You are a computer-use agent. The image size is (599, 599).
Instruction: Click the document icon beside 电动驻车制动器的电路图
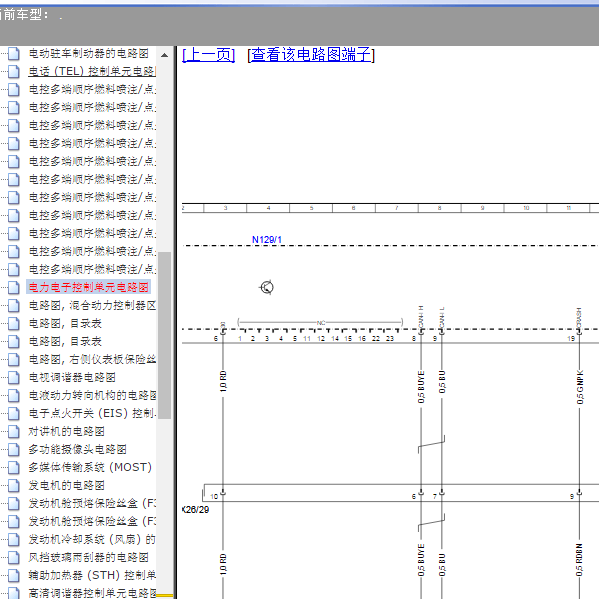coord(14,53)
